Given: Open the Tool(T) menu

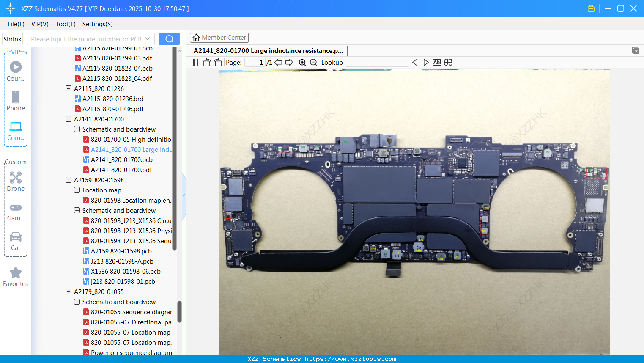Looking at the screenshot, I should (x=65, y=24).
